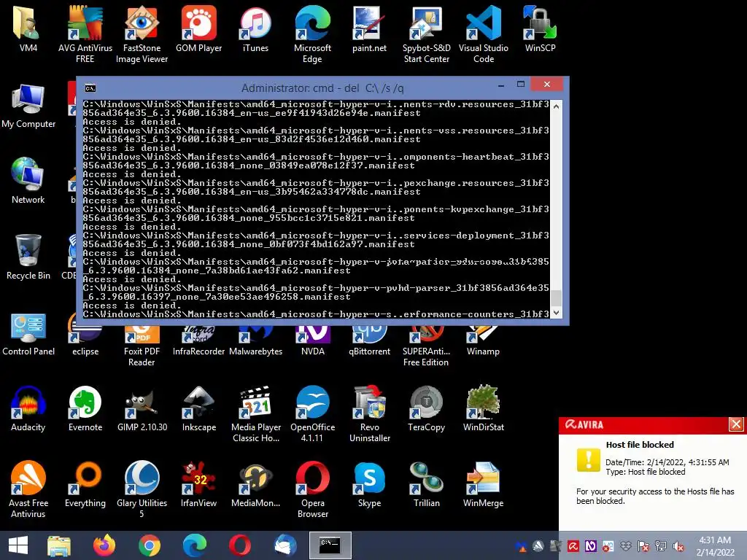The image size is (747, 560).
Task: Launch Audacity from desktop
Action: tap(28, 408)
